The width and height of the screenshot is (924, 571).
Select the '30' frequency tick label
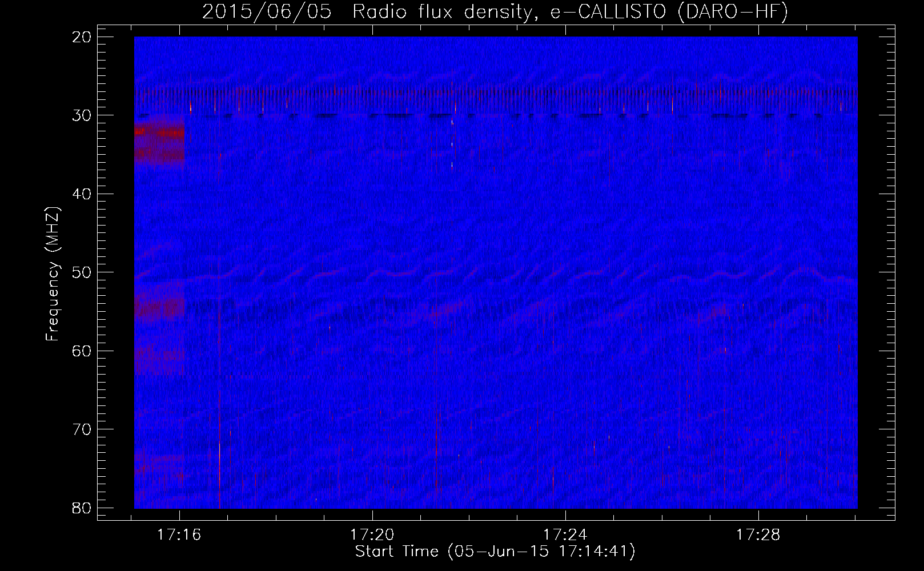coord(82,115)
